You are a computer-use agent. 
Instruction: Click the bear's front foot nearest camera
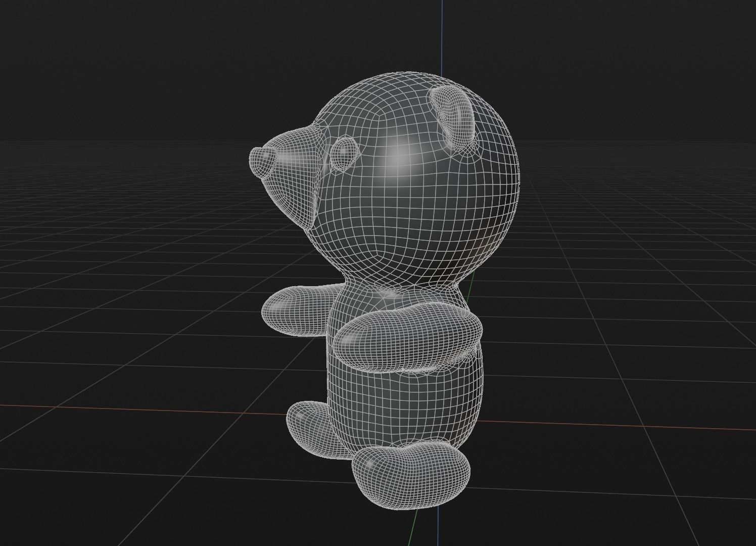[x=412, y=474]
